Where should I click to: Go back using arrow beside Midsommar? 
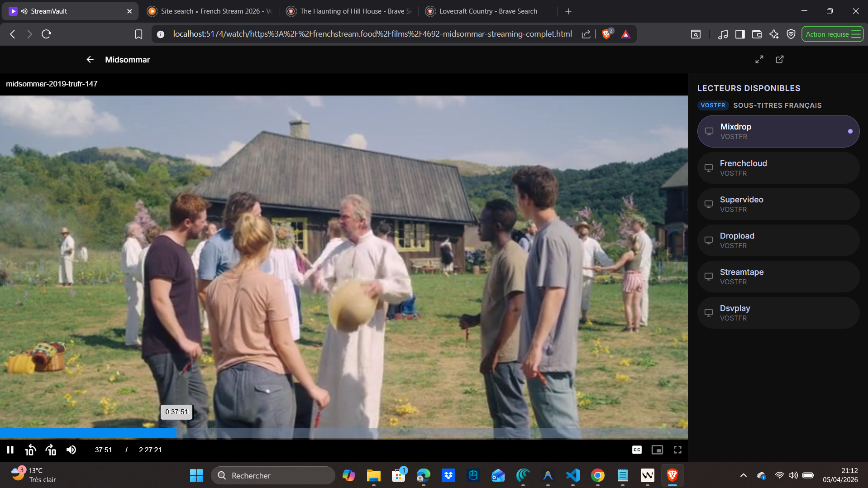coord(90,59)
